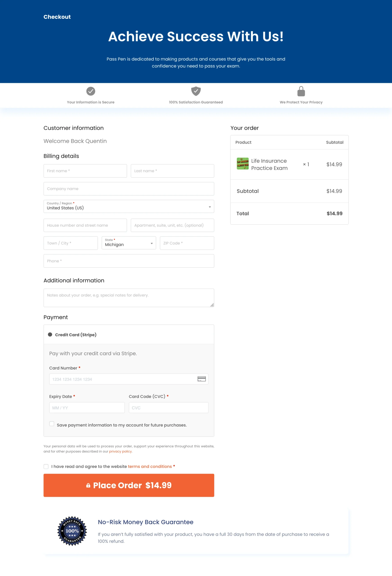The width and height of the screenshot is (392, 576).
Task: Click the privacy padlock icon
Action: click(x=301, y=91)
